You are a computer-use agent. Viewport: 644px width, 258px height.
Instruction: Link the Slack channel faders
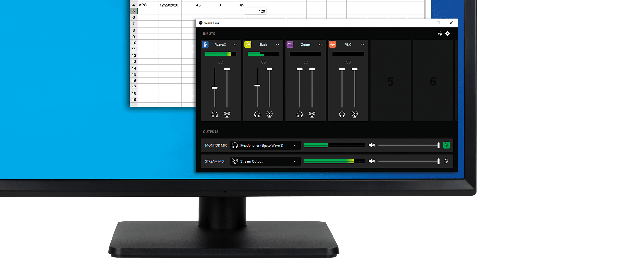[263, 62]
